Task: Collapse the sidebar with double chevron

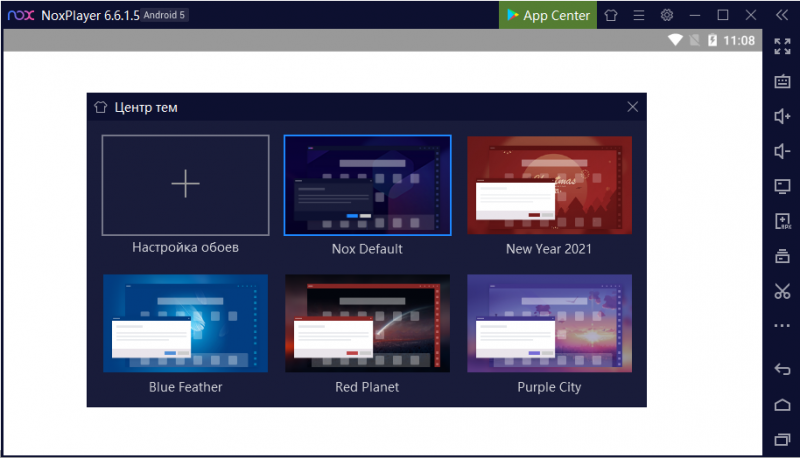Action: 782,15
